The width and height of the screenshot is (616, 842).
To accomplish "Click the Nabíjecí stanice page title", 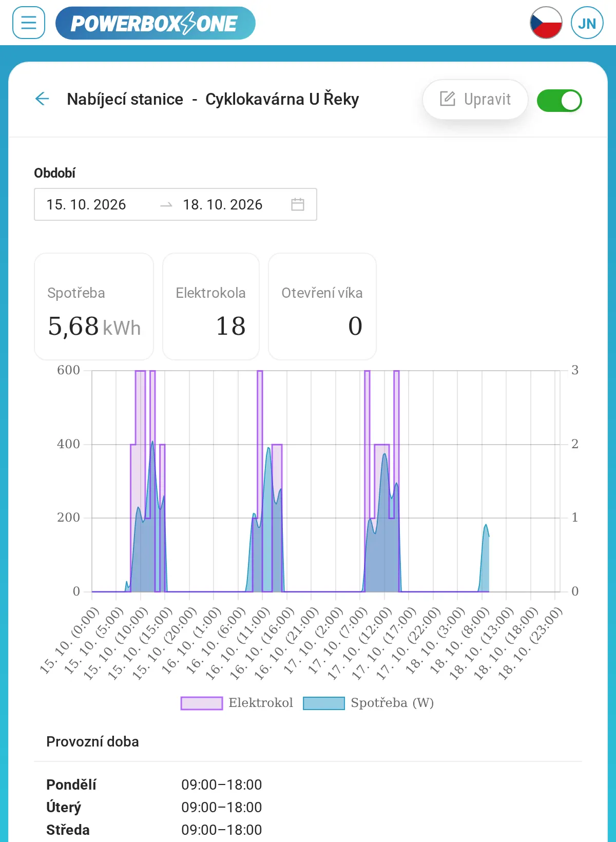I will pyautogui.click(x=213, y=99).
